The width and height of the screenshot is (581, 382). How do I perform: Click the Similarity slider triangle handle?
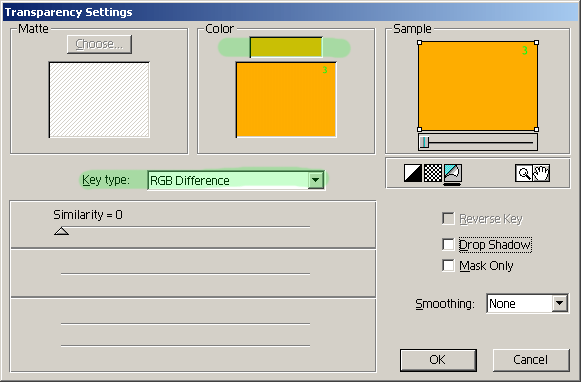click(x=62, y=232)
